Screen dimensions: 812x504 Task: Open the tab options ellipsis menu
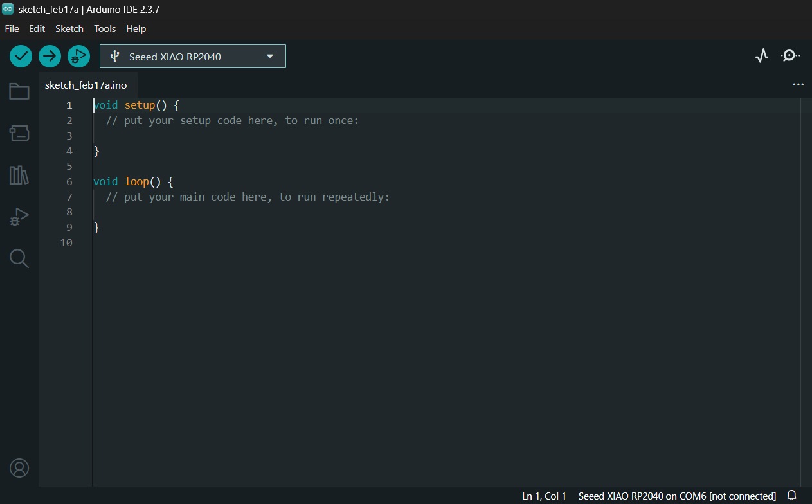tap(798, 84)
